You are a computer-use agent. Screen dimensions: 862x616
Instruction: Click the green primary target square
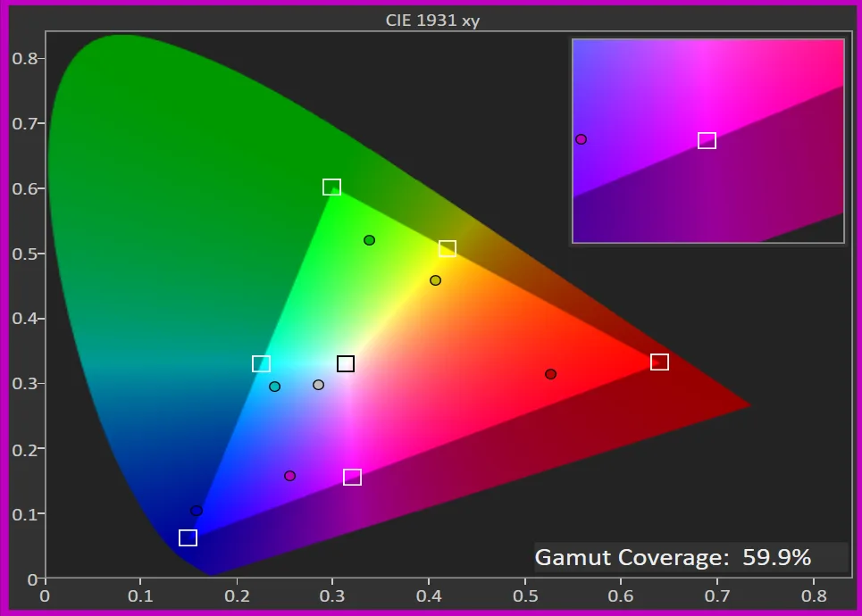(x=331, y=187)
